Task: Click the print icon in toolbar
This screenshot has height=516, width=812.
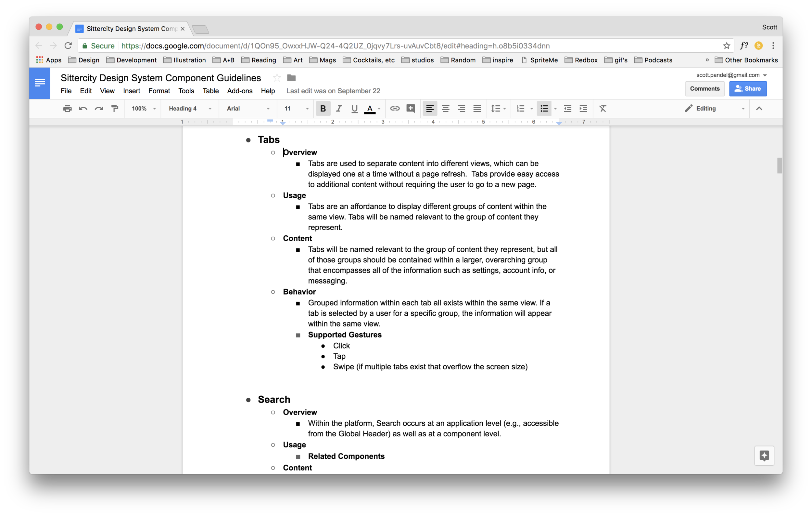Action: click(x=68, y=108)
